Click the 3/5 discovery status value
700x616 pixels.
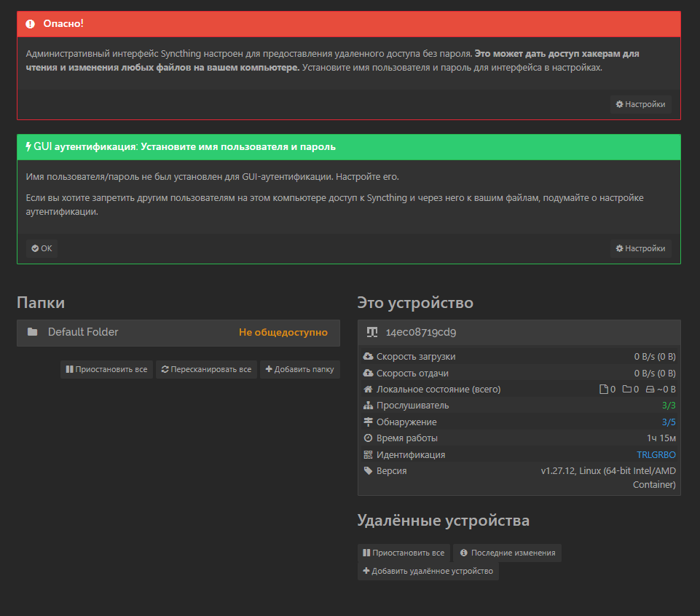(x=668, y=422)
